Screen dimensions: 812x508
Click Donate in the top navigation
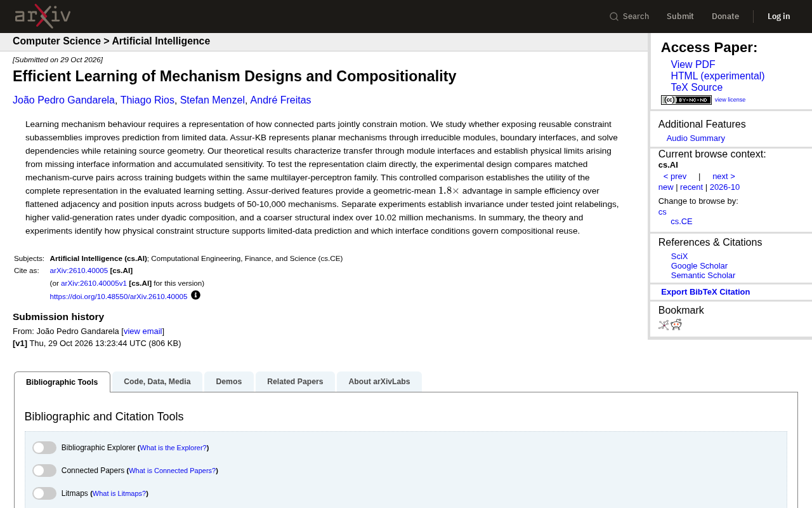pyautogui.click(x=725, y=17)
